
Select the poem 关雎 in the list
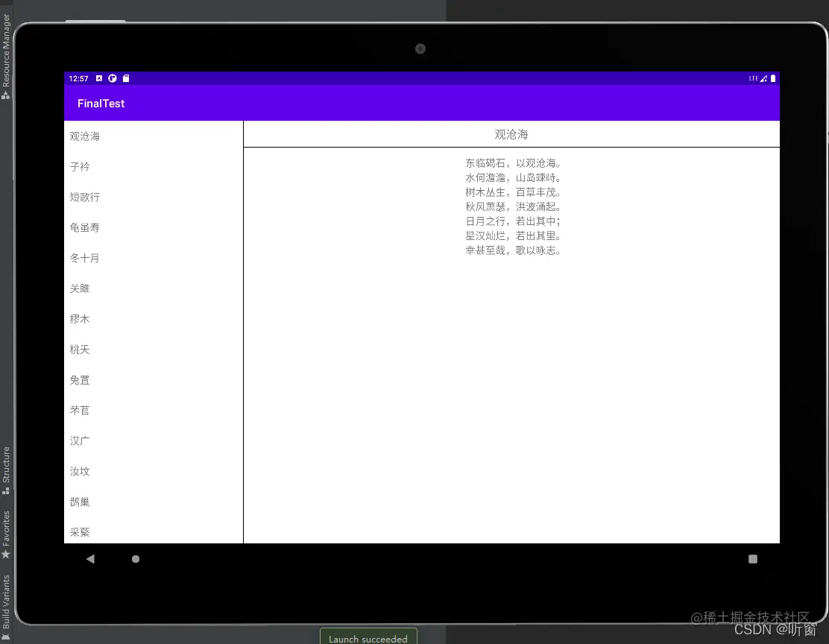pyautogui.click(x=154, y=288)
